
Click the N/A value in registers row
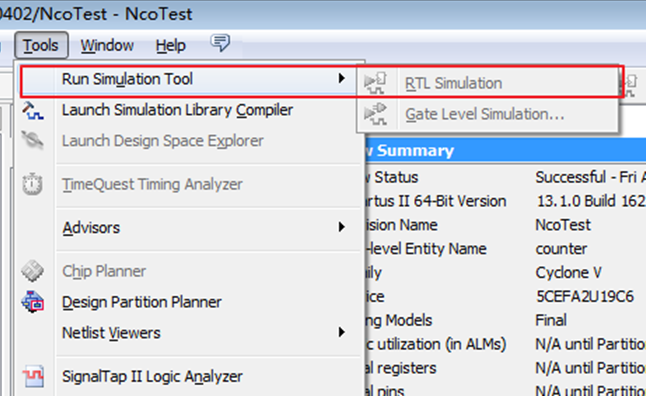(590, 368)
